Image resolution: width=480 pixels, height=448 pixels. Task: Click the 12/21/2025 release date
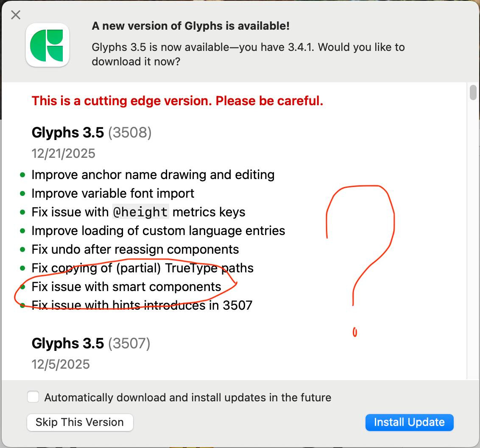[64, 153]
